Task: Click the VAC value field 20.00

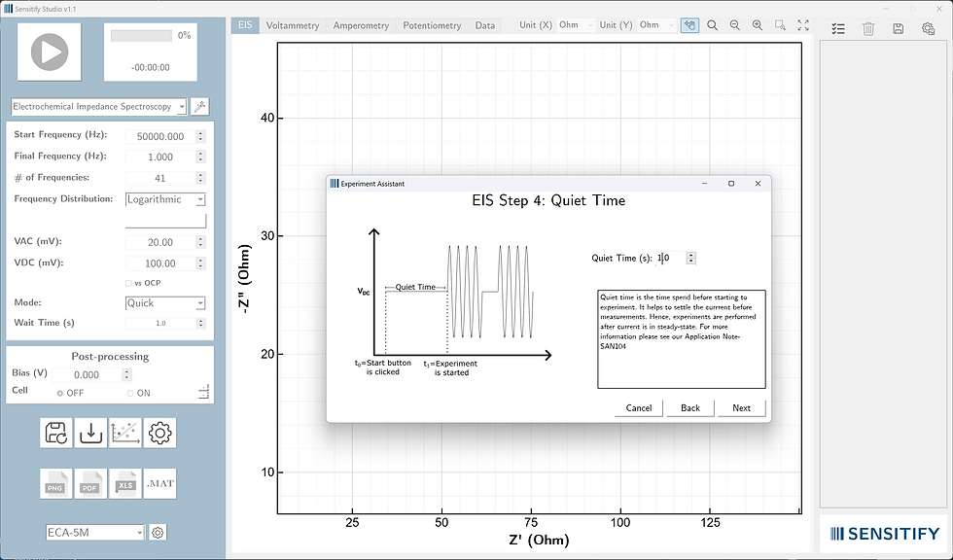Action: click(160, 242)
